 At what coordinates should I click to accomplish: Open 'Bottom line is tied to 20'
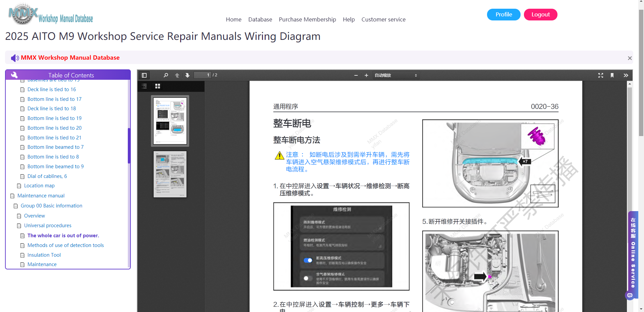54,128
